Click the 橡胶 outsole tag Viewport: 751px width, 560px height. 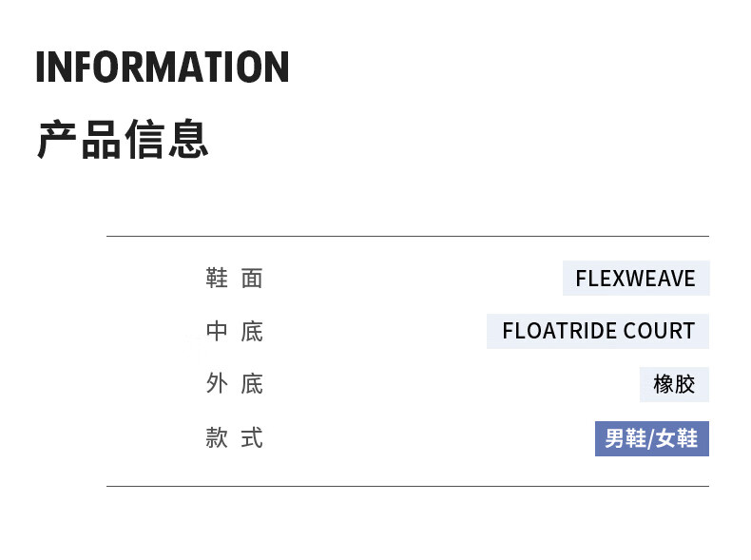point(674,384)
